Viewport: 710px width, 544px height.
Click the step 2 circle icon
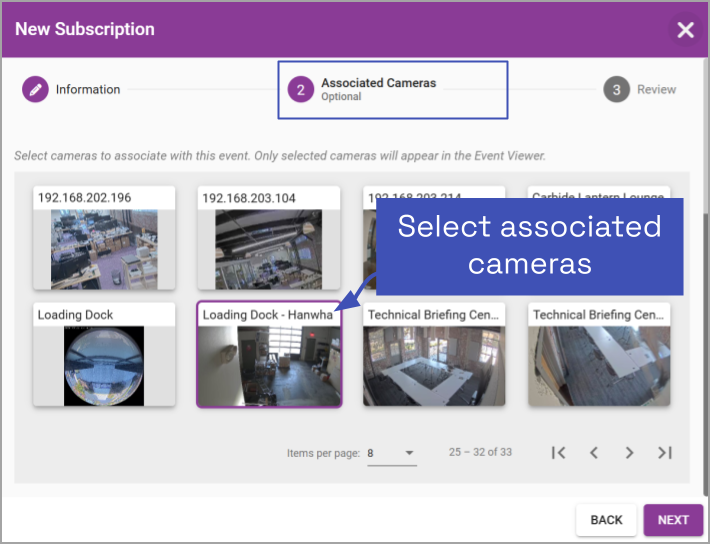[301, 90]
